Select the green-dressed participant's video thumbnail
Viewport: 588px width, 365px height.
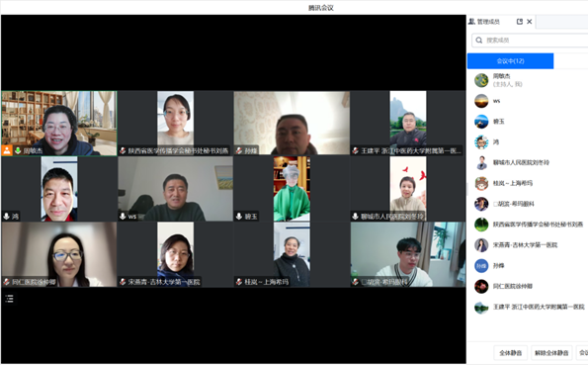pos(292,189)
